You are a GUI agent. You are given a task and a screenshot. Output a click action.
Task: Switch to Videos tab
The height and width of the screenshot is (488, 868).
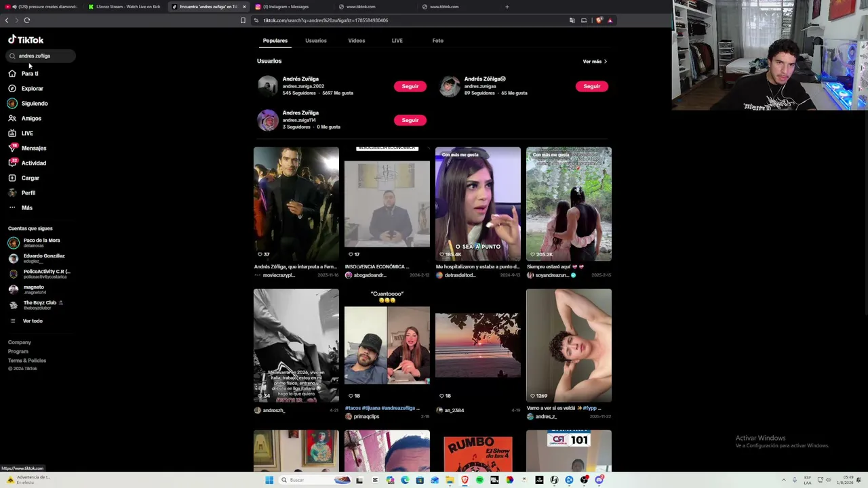357,41
